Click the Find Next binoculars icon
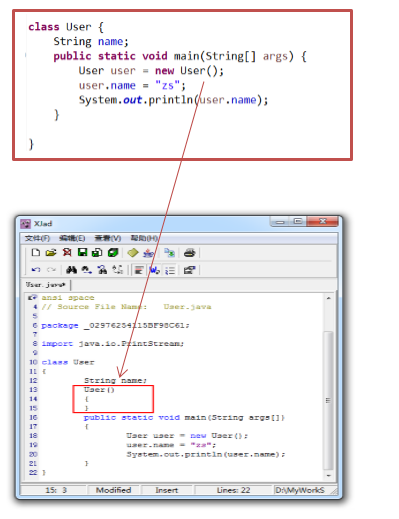 click(87, 270)
